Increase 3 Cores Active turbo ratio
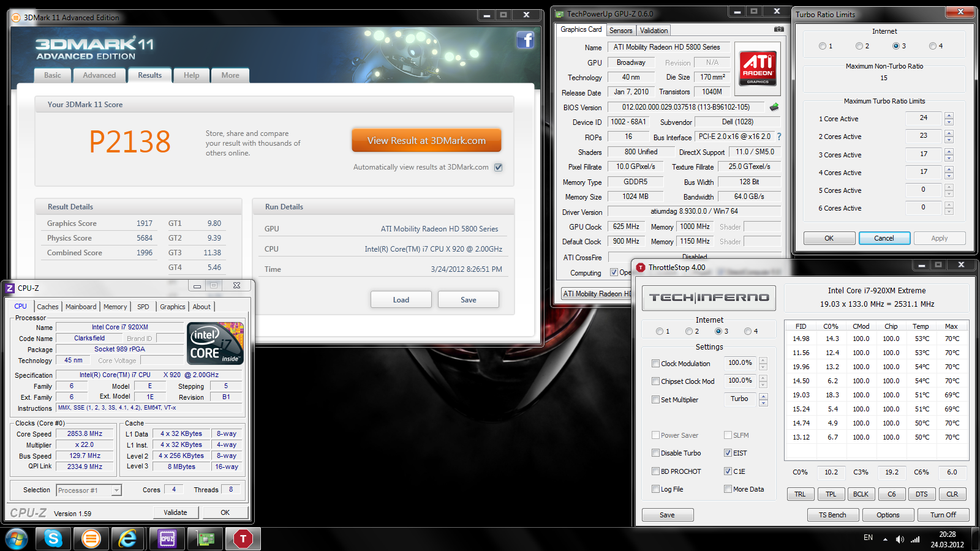The image size is (980, 551). [x=949, y=151]
